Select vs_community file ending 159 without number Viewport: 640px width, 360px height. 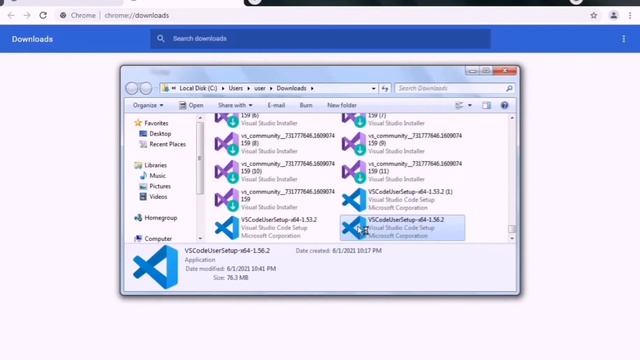point(275,200)
